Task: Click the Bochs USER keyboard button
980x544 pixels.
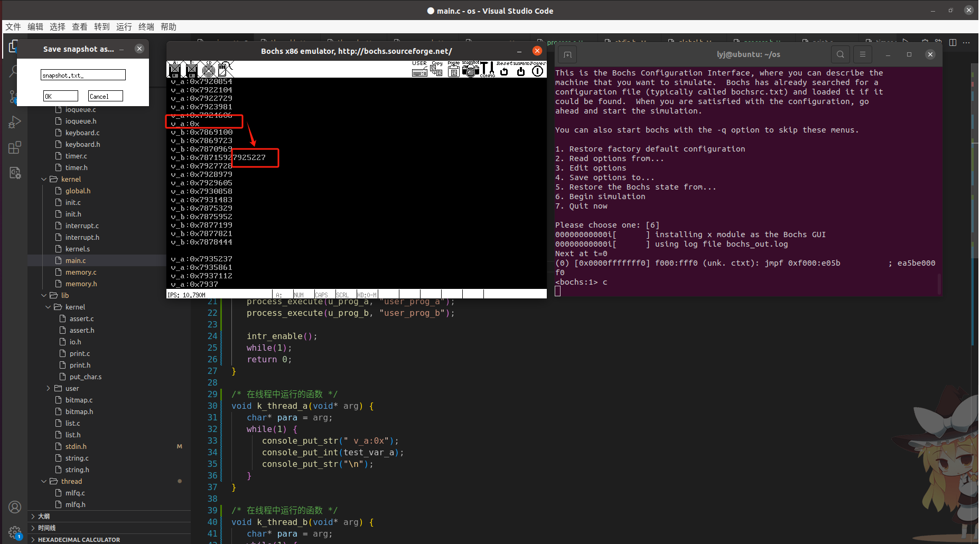Action: [419, 69]
